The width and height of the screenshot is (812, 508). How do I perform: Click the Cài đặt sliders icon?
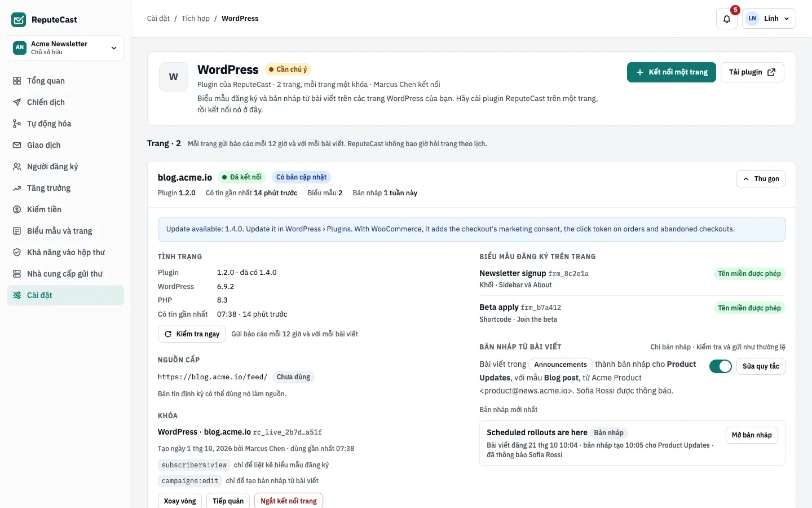(x=17, y=295)
